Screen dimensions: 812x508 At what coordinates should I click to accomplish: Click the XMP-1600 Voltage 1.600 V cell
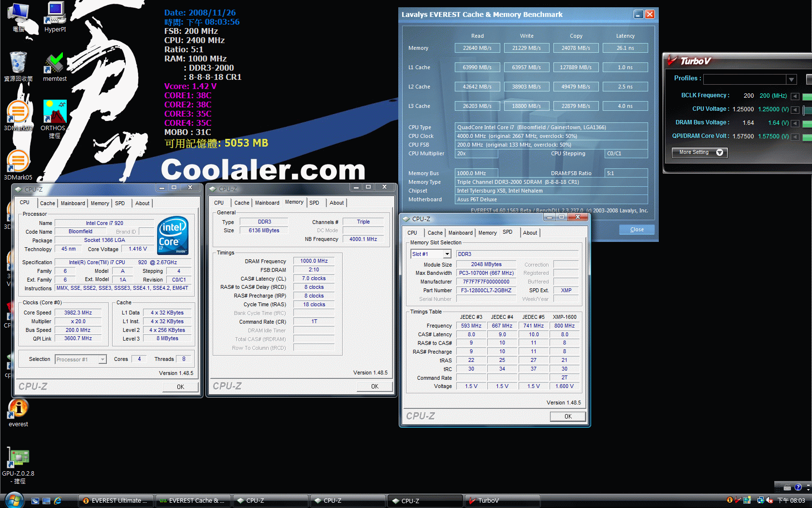[x=565, y=386]
